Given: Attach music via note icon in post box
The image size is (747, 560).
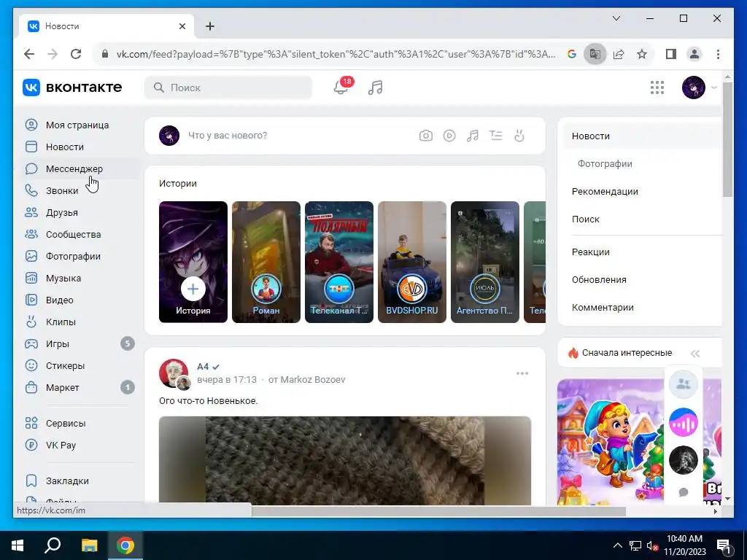Looking at the screenshot, I should click(473, 136).
